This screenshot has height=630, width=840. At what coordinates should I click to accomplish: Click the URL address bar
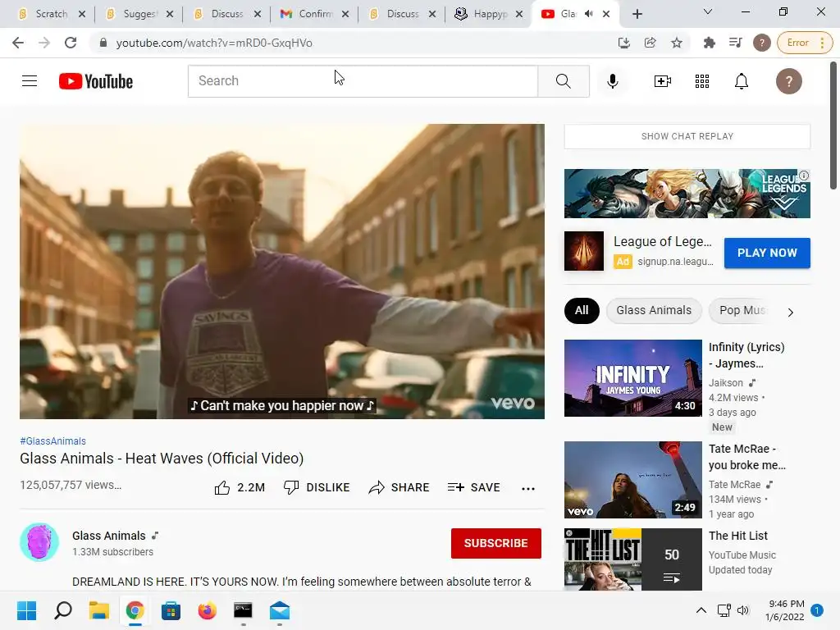coord(354,43)
